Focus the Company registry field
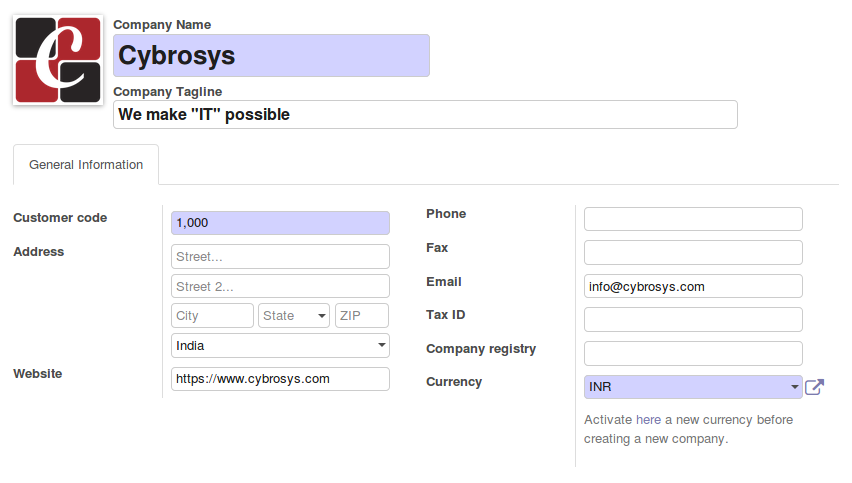Image resolution: width=852 pixels, height=483 pixels. (x=693, y=354)
